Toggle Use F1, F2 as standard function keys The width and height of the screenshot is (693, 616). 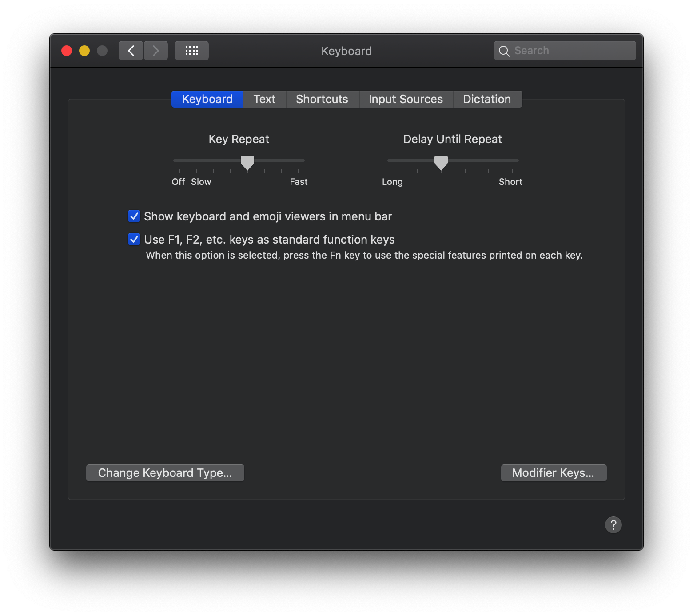[134, 239]
